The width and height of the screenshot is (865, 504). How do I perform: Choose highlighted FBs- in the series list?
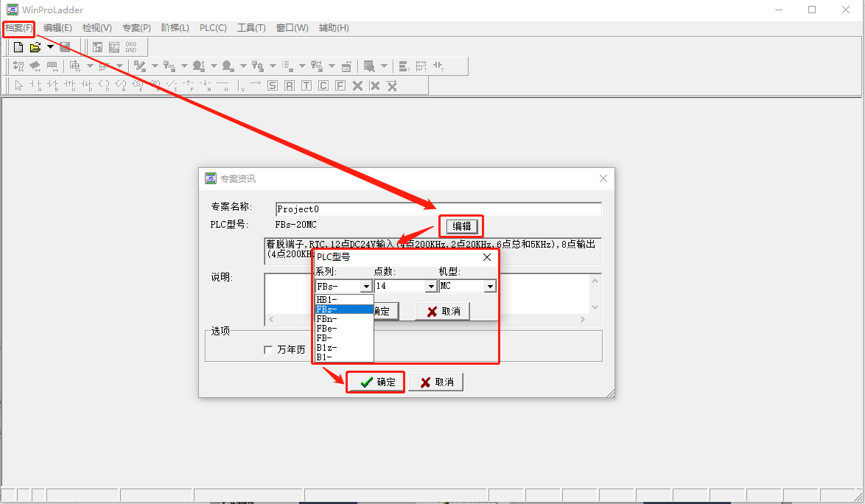[x=344, y=309]
